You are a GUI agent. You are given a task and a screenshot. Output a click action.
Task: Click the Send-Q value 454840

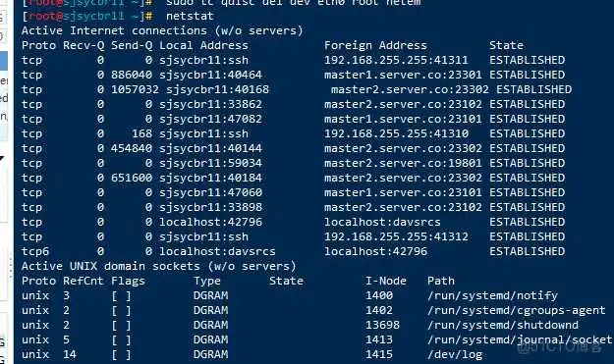point(132,148)
